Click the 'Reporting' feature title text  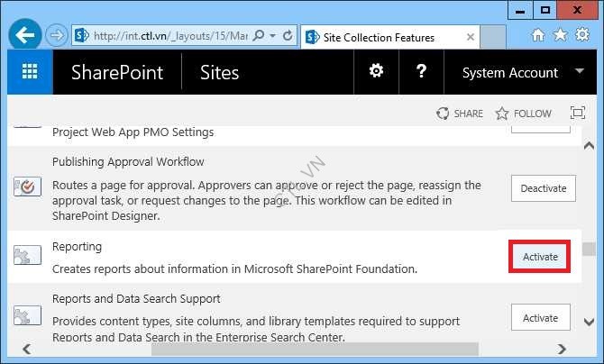click(x=77, y=247)
